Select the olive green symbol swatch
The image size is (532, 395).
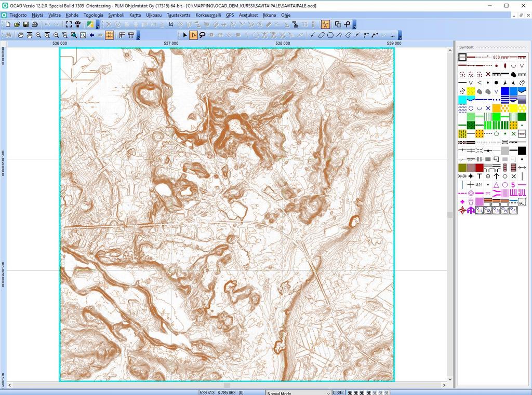[462, 168]
